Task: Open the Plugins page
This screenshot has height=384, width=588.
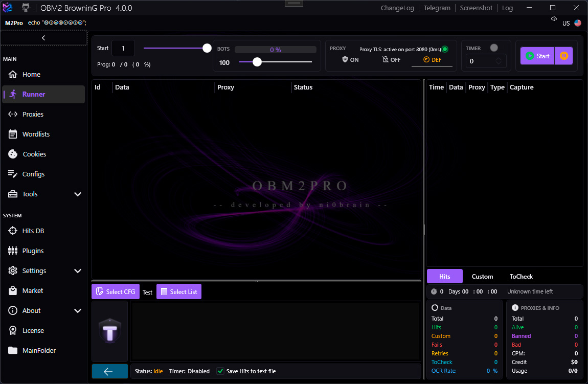Action: click(43, 251)
